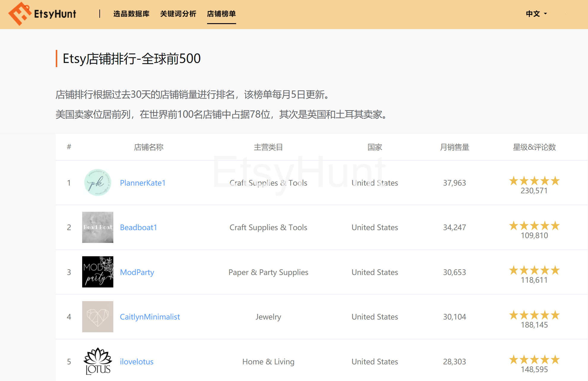Viewport: 588px width, 381px height.
Task: Open the PlannerKate1 shop link
Action: [x=143, y=183]
